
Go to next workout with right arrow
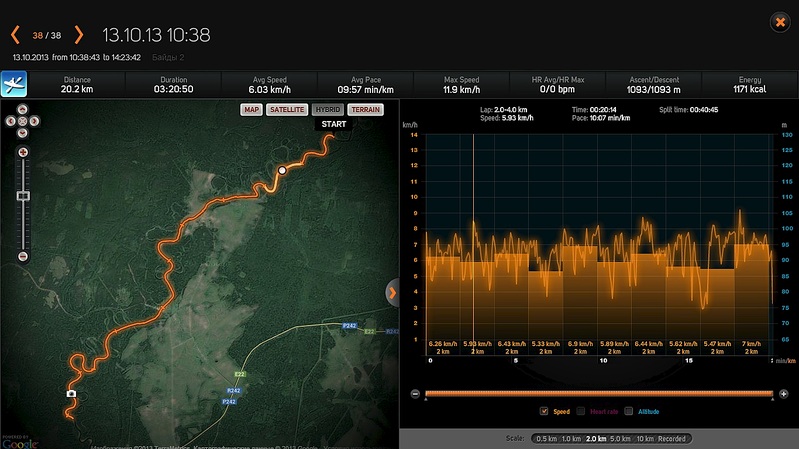point(78,35)
